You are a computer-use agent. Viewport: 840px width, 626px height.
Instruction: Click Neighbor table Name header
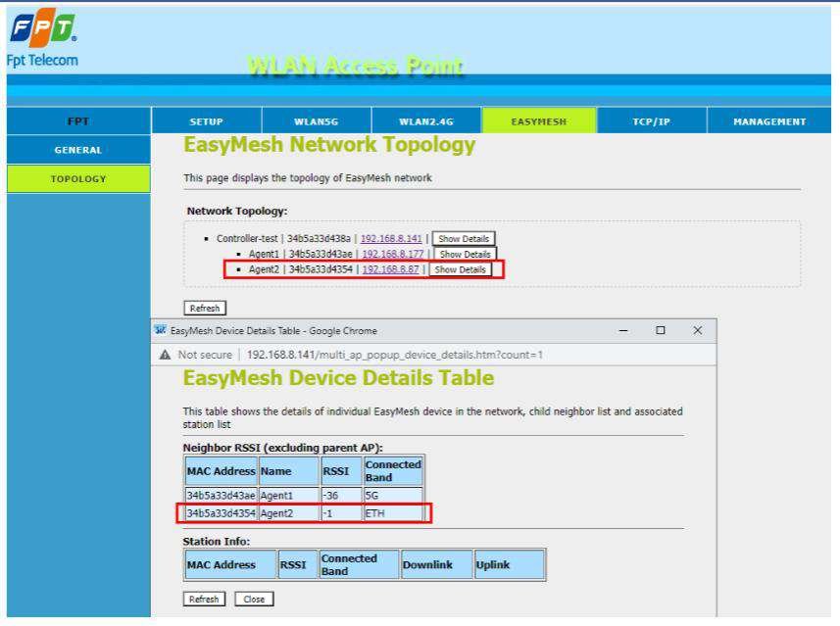point(289,470)
